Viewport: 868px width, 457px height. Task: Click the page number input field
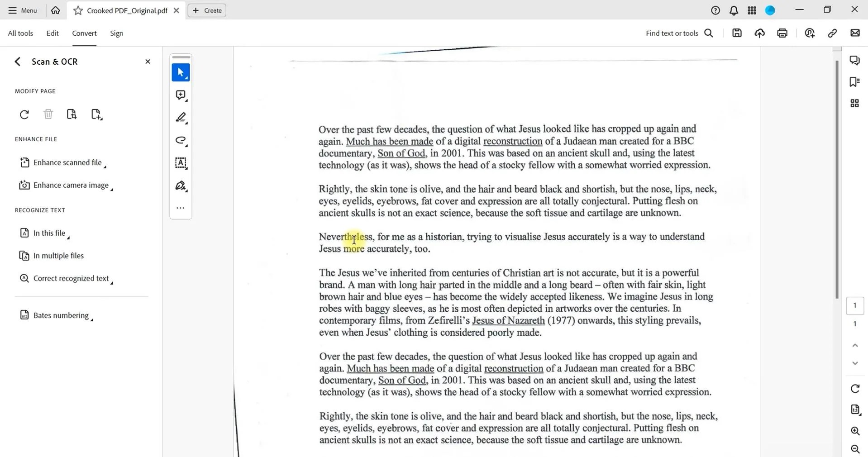(x=854, y=305)
